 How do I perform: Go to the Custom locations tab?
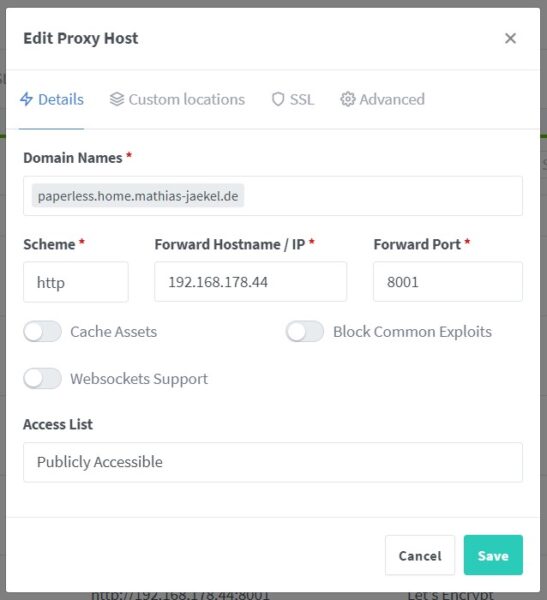177,99
